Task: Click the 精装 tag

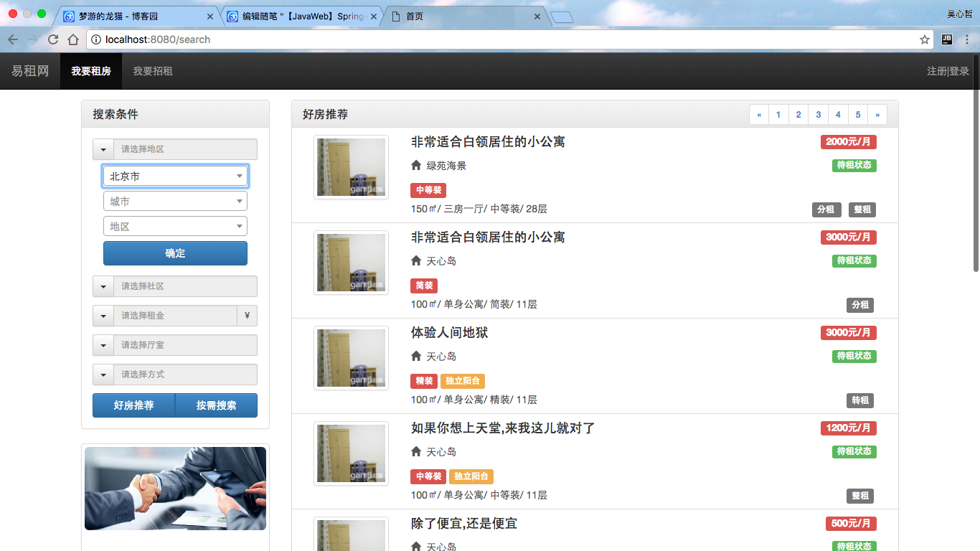Action: point(424,381)
